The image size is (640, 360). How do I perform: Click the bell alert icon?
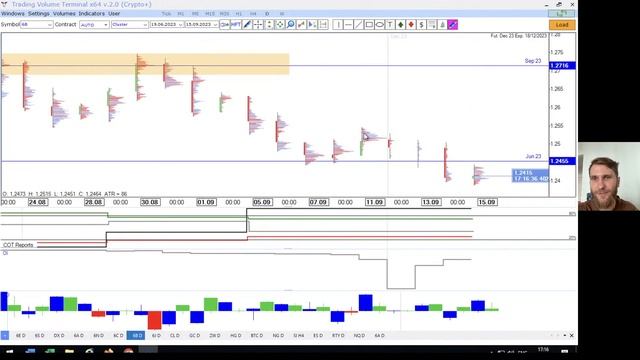442,24
